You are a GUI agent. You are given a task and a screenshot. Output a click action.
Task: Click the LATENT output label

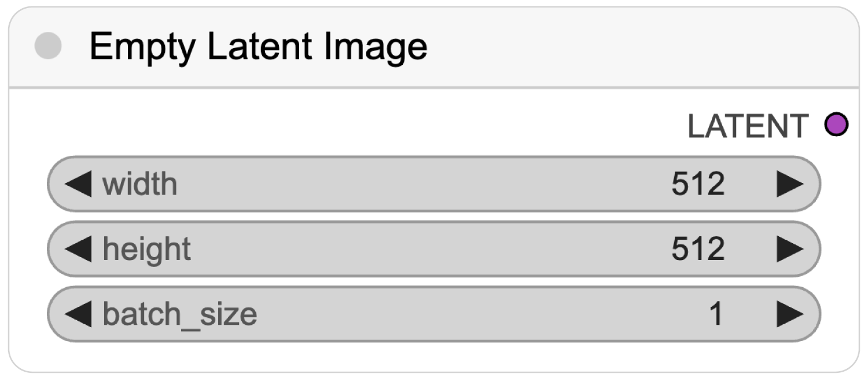[748, 126]
